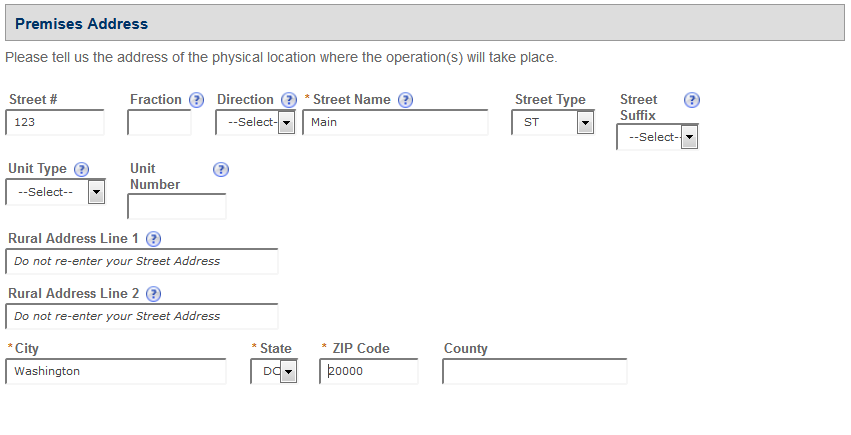Click Rural Address Line 2 help icon

[154, 294]
